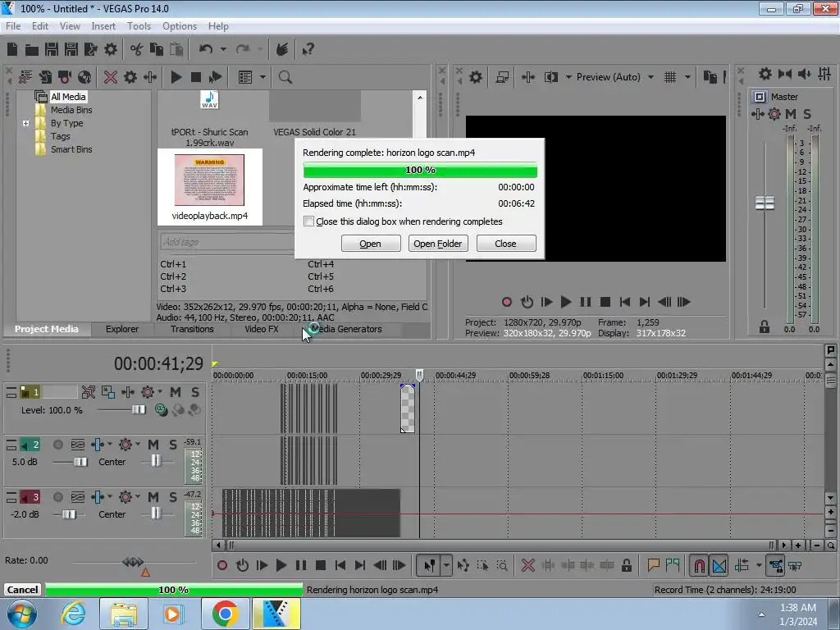Solo video track 1
Viewport: 840px width, 630px height.
pos(195,392)
